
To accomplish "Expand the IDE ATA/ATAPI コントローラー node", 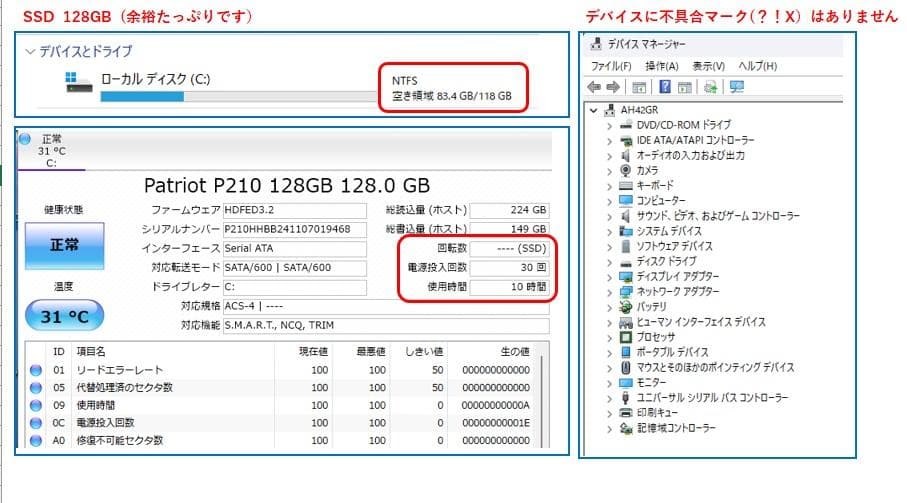I will point(609,140).
